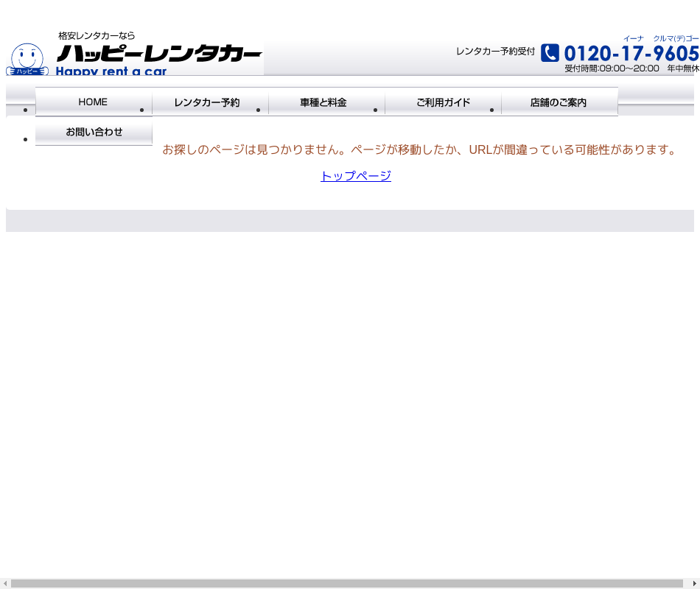Click the レンタカー予約受付 label
The height and width of the screenshot is (589, 700).
click(495, 52)
